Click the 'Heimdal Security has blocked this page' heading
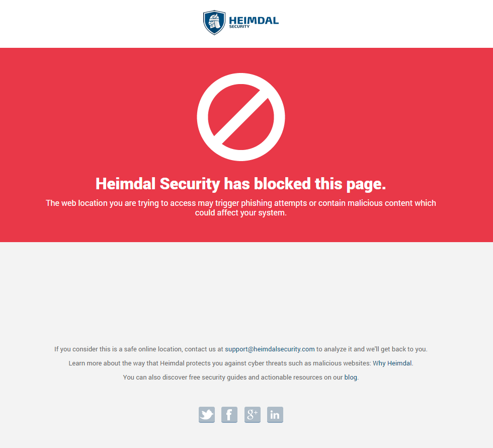Image resolution: width=493 pixels, height=448 pixels. pyautogui.click(x=241, y=184)
